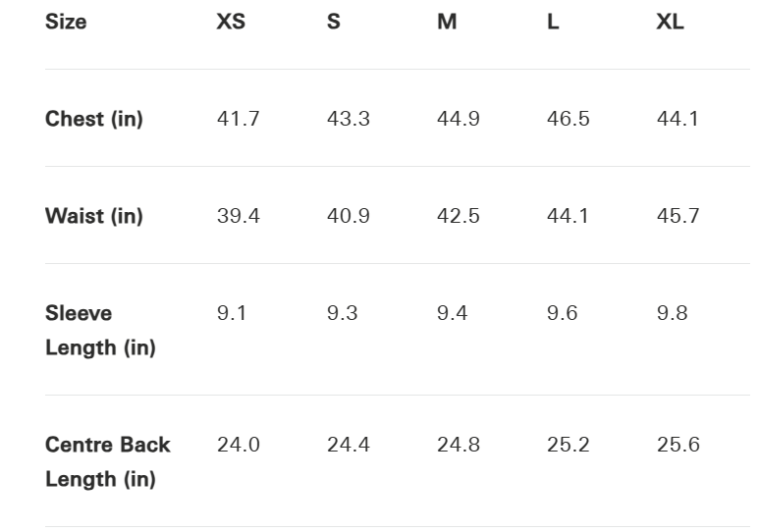Select the XS size header

pyautogui.click(x=231, y=22)
